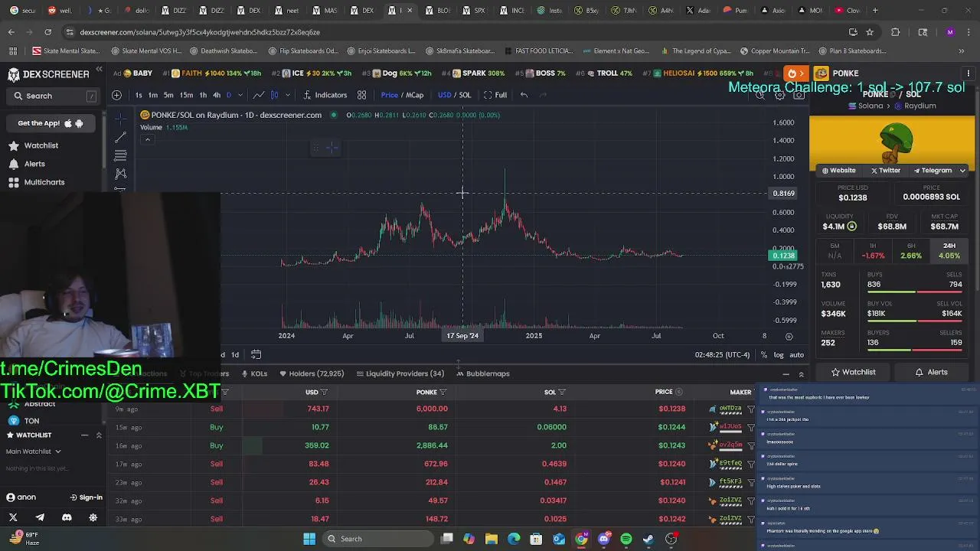Open PONKE token options three-dot menu
The image size is (980, 551).
tap(969, 73)
